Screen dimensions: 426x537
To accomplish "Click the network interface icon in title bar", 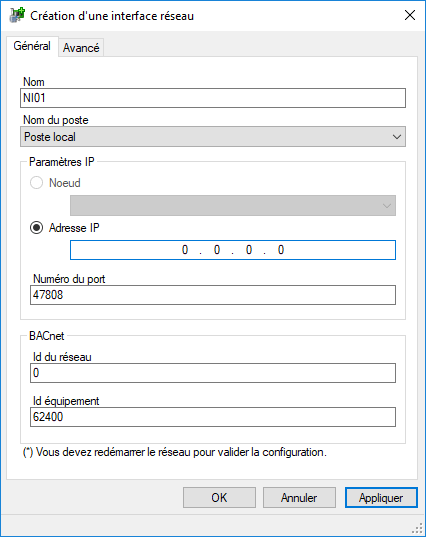I will [17, 15].
